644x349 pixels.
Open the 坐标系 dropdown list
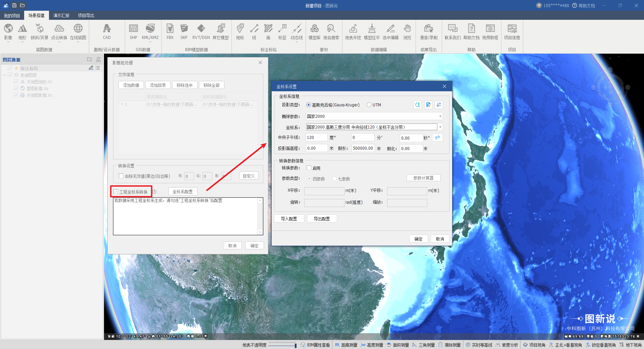(440, 127)
